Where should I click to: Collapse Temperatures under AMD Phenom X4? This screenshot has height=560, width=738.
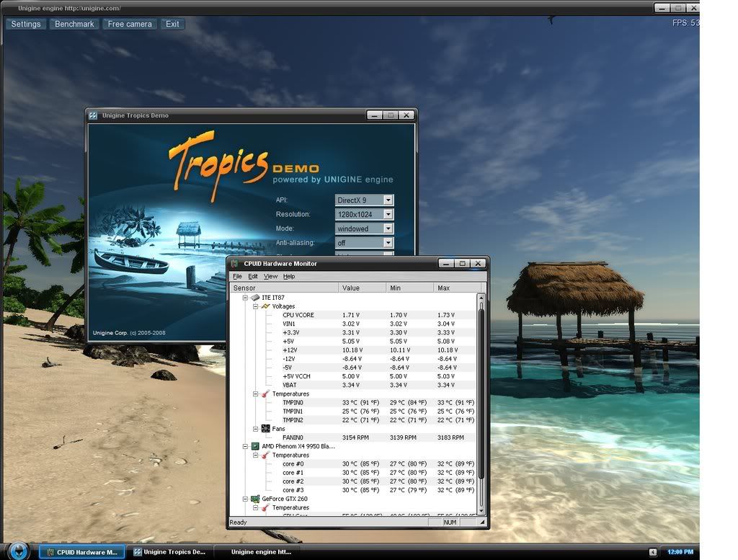[x=256, y=455]
